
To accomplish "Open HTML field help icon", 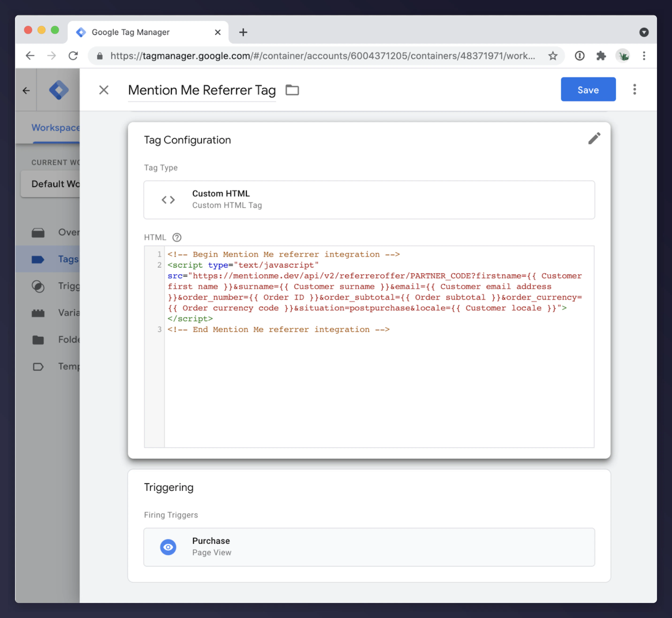I will coord(177,237).
